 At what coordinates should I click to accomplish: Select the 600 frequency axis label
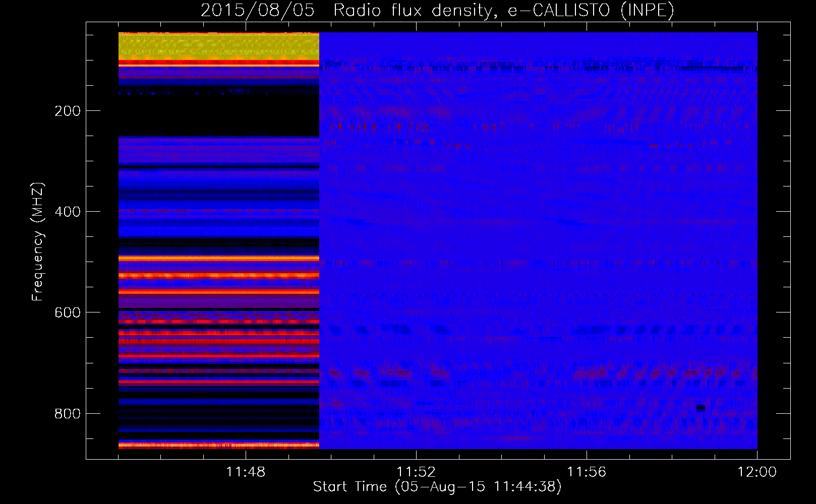click(68, 312)
